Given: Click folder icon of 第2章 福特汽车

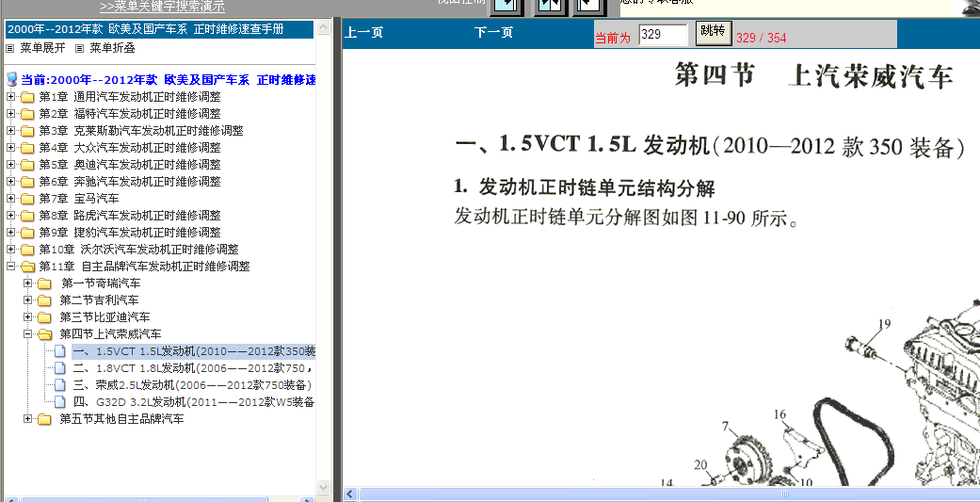Looking at the screenshot, I should pyautogui.click(x=27, y=114).
